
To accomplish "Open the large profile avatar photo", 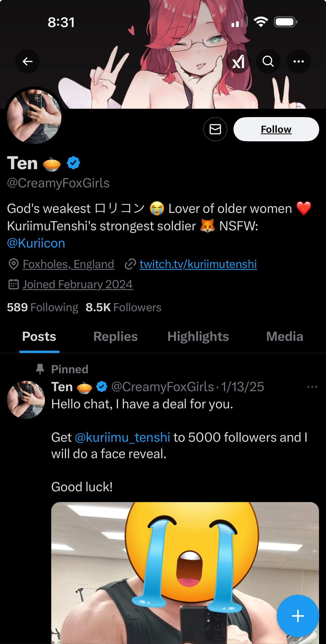I will (x=34, y=117).
